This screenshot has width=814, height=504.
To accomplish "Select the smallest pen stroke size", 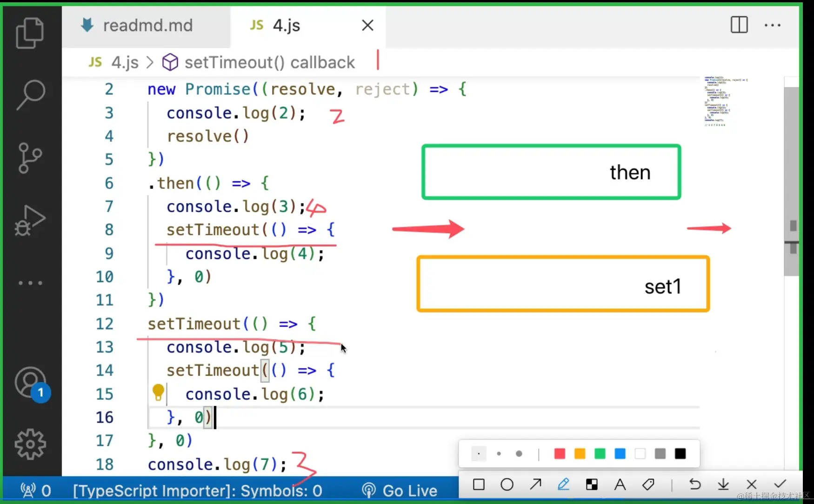I will coord(479,454).
